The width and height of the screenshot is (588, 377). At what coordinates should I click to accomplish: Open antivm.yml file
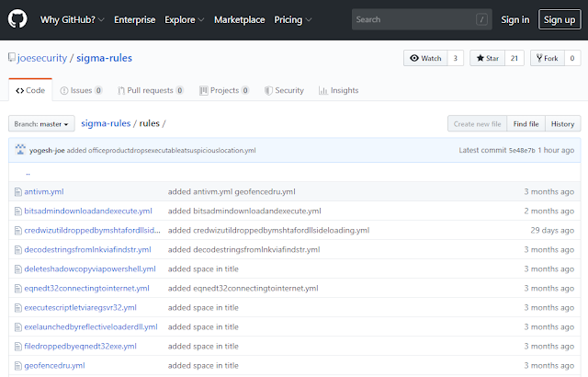(x=44, y=191)
